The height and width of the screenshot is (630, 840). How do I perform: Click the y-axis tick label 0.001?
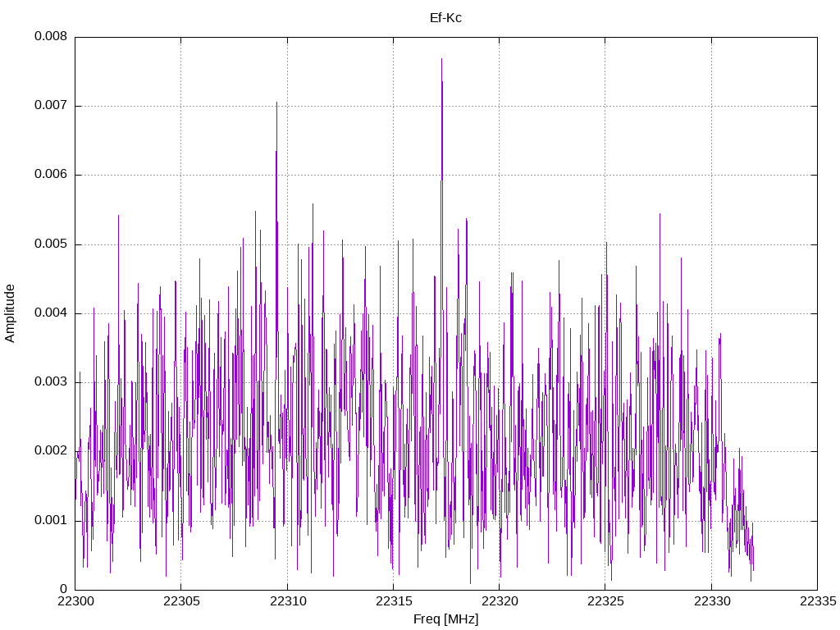(51, 520)
